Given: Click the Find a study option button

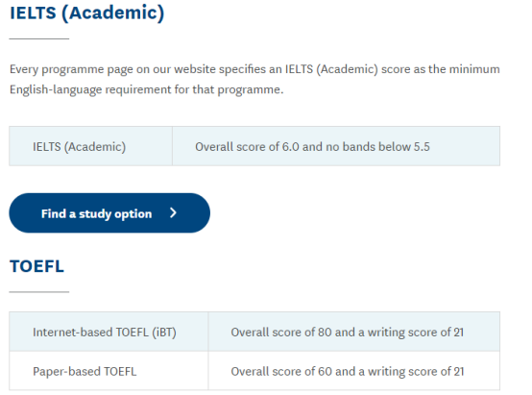Looking at the screenshot, I should [x=109, y=213].
